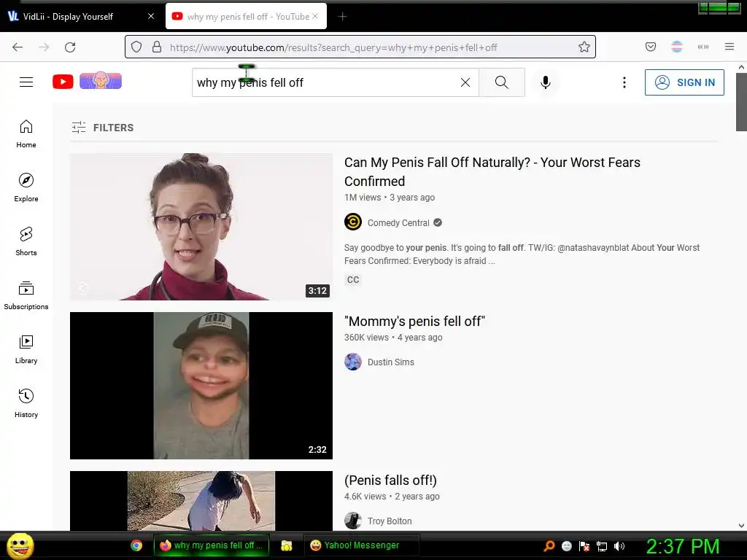Screen dimensions: 747x560
Task: Reload the page
Action: click(x=70, y=47)
